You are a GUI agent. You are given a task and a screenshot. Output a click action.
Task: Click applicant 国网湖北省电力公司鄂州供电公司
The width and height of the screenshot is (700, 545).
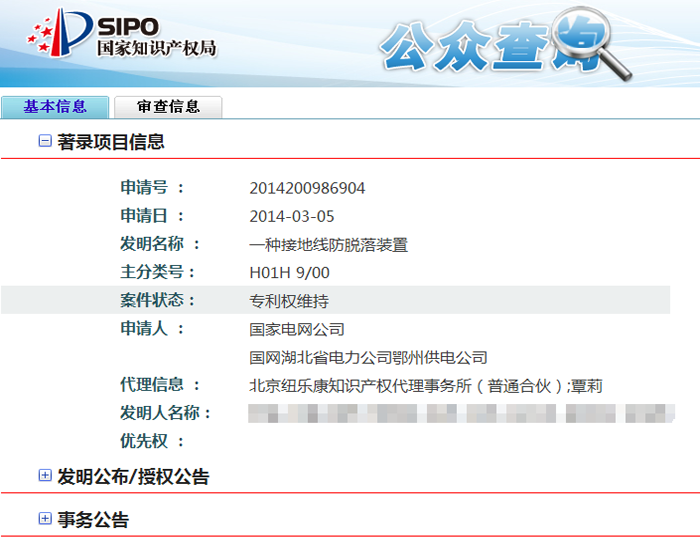[368, 357]
